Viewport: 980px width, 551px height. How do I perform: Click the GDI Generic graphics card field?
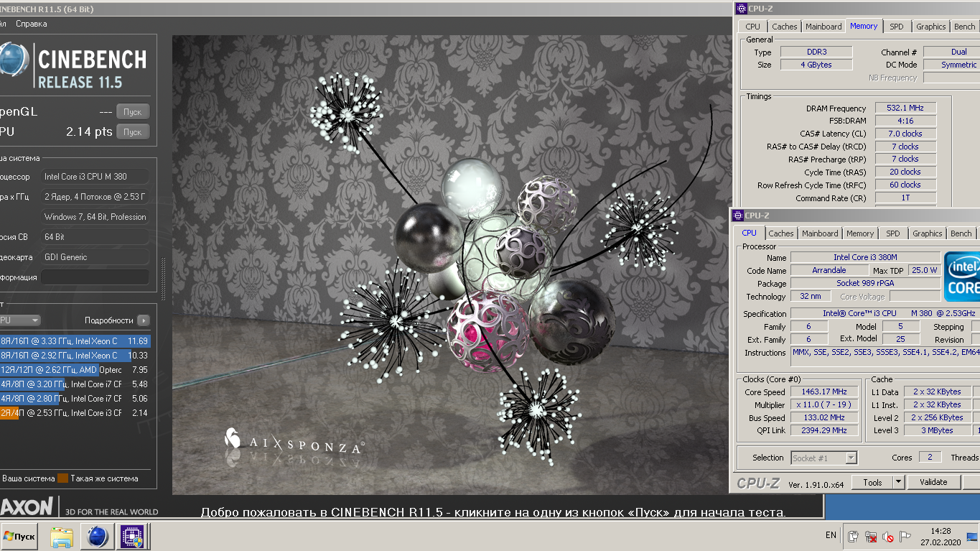click(x=95, y=257)
